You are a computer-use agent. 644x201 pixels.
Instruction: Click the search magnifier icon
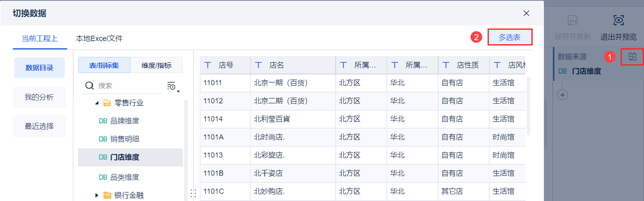coord(90,86)
